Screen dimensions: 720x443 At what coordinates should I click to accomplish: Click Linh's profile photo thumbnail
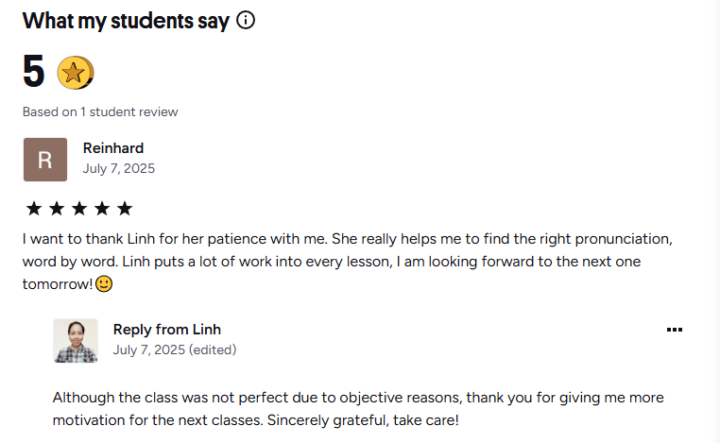click(75, 340)
